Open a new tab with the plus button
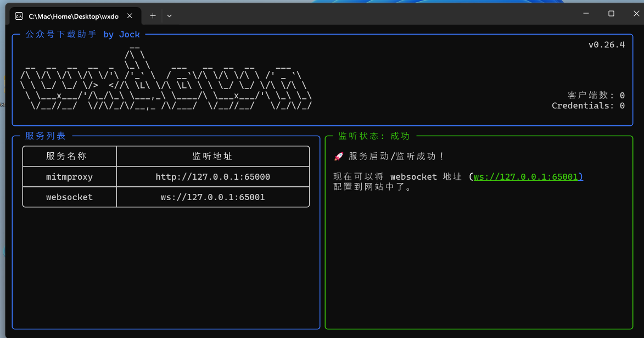Viewport: 644px width, 338px height. tap(153, 16)
